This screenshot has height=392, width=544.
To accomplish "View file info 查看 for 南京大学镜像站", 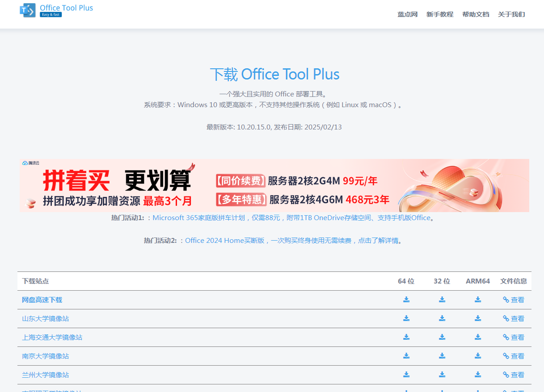I will coord(514,356).
